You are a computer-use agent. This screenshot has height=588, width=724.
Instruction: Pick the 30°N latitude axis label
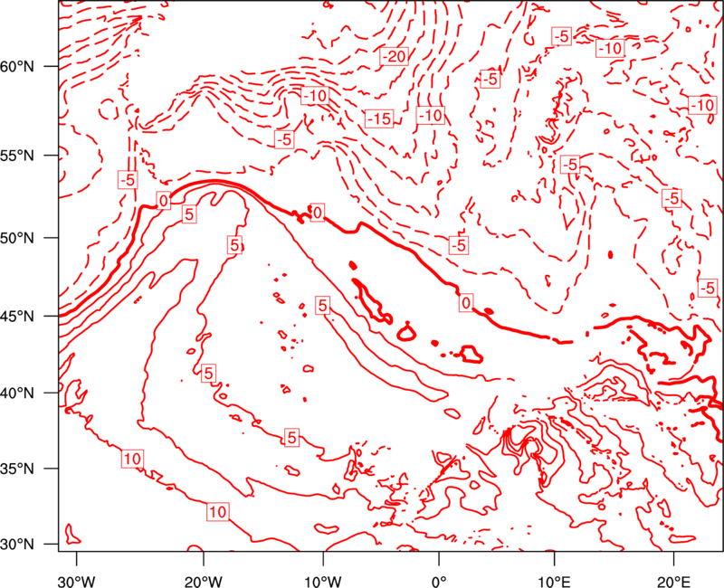point(17,545)
